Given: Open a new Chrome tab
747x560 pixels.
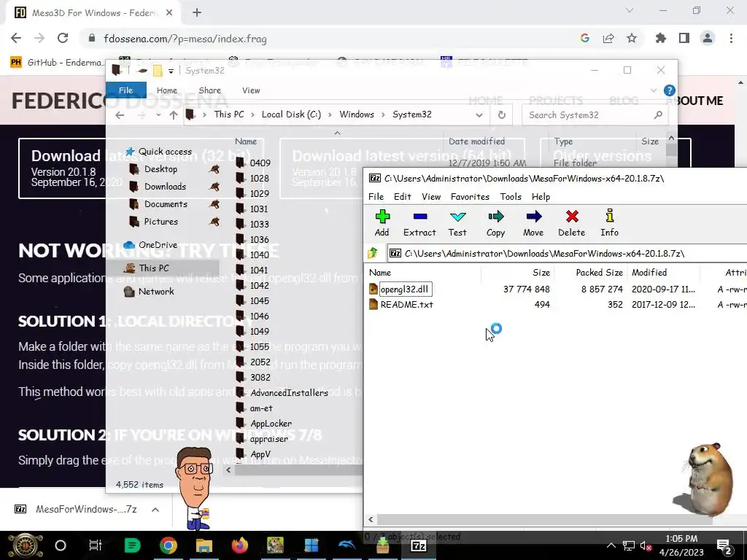Looking at the screenshot, I should 197,13.
